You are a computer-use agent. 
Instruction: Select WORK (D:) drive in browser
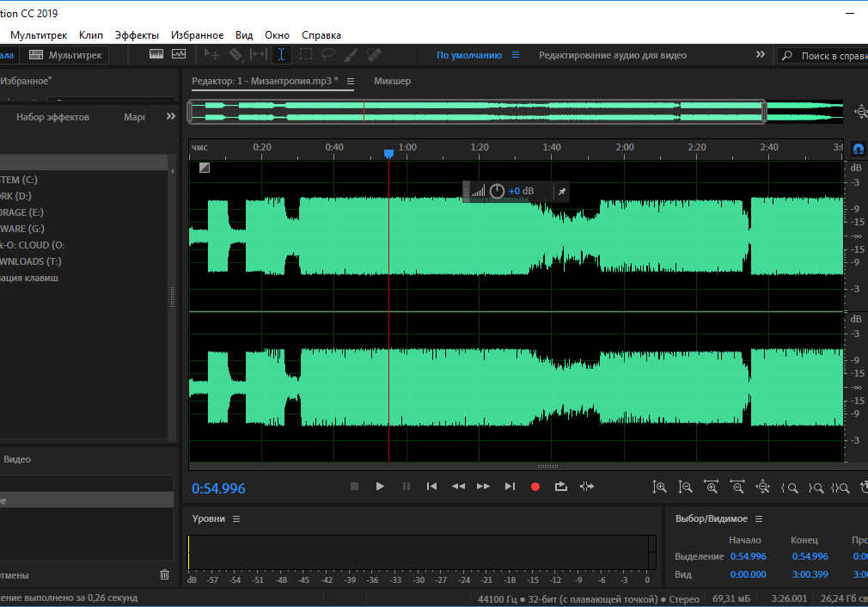(15, 196)
